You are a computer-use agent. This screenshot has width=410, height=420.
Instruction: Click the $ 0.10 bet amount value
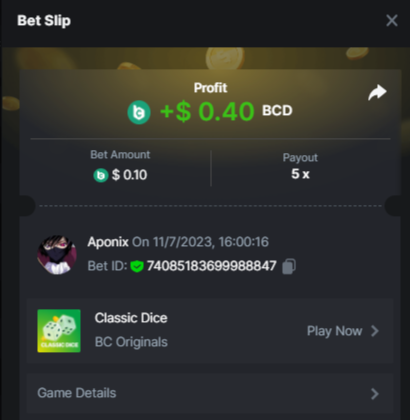[x=129, y=175]
